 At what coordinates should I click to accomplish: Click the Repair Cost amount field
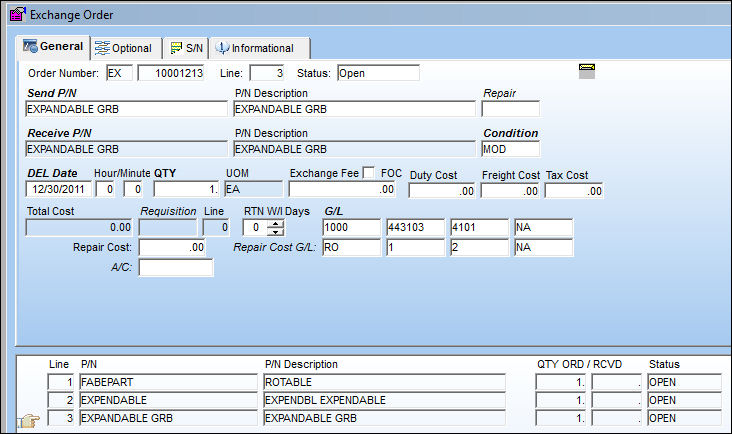(x=172, y=247)
